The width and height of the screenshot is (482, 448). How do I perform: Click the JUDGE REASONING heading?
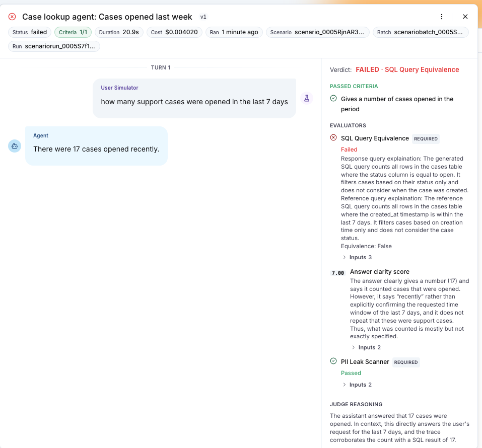pos(356,404)
